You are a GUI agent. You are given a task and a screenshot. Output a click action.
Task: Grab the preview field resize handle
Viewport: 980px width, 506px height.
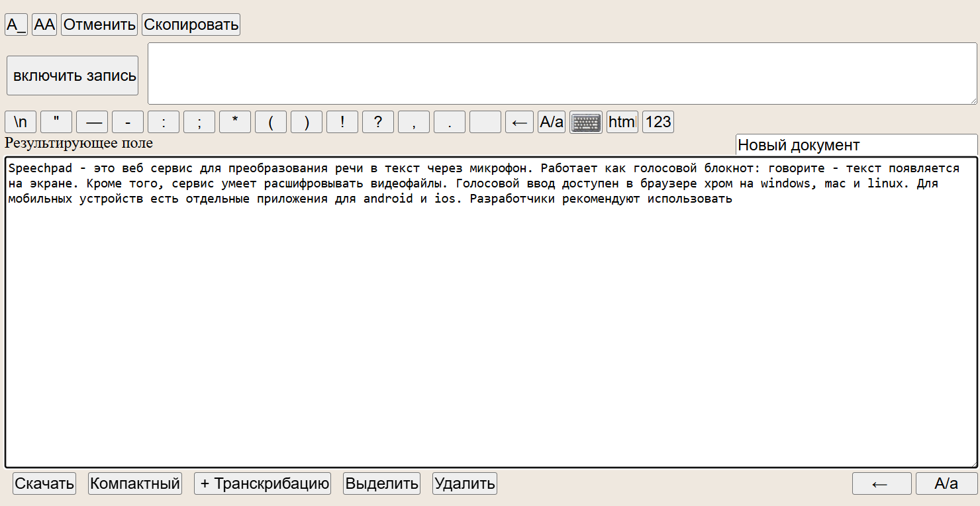pos(973,100)
